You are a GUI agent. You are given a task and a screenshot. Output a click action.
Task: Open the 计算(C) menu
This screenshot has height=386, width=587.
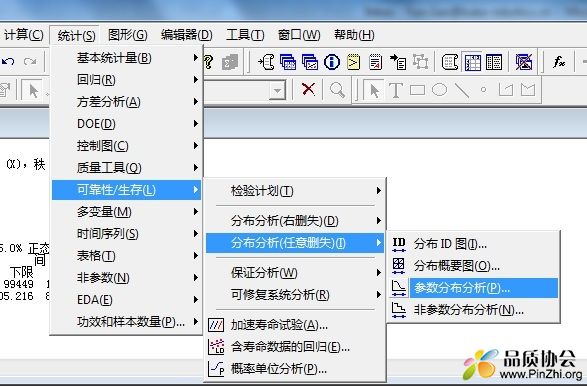(x=24, y=35)
